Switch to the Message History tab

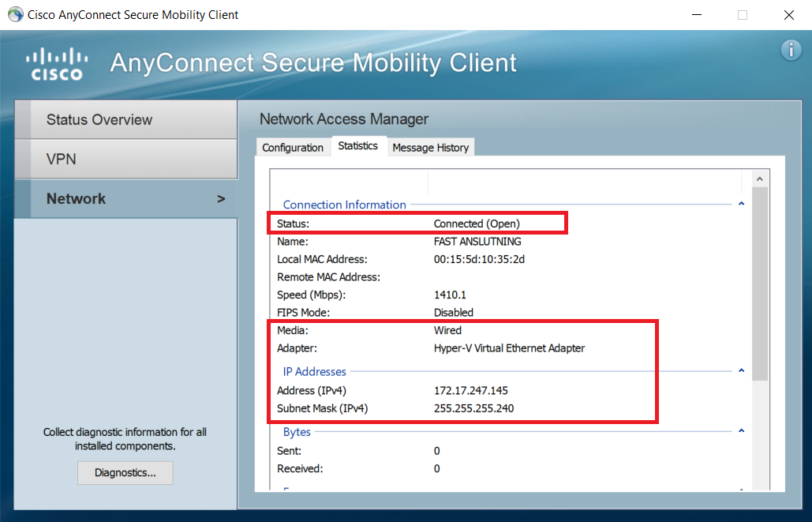431,147
